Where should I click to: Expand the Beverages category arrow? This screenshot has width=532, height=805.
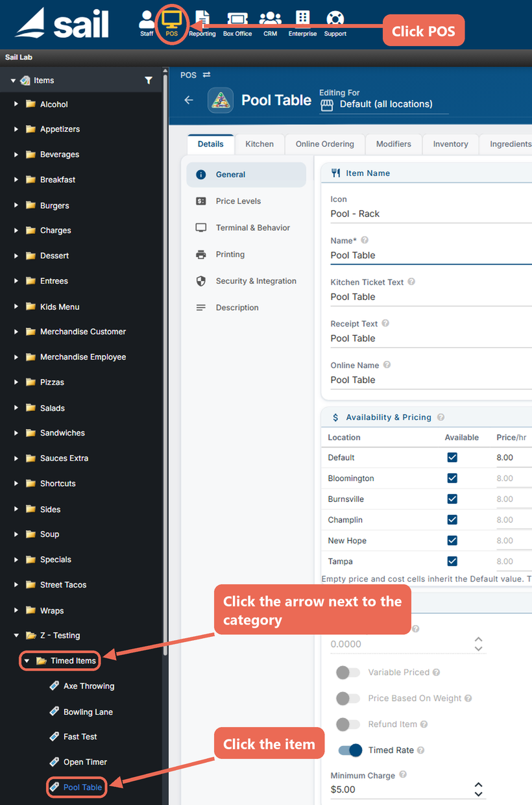(16, 155)
